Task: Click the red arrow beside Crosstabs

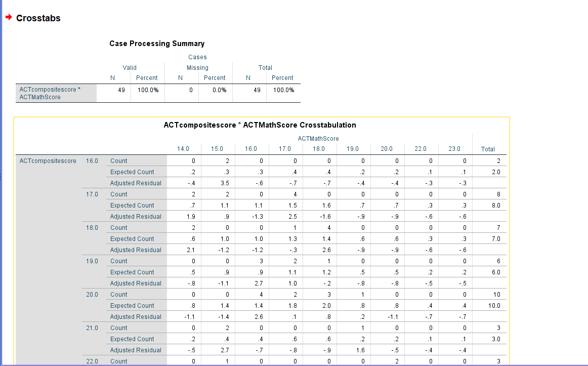Action: point(9,17)
